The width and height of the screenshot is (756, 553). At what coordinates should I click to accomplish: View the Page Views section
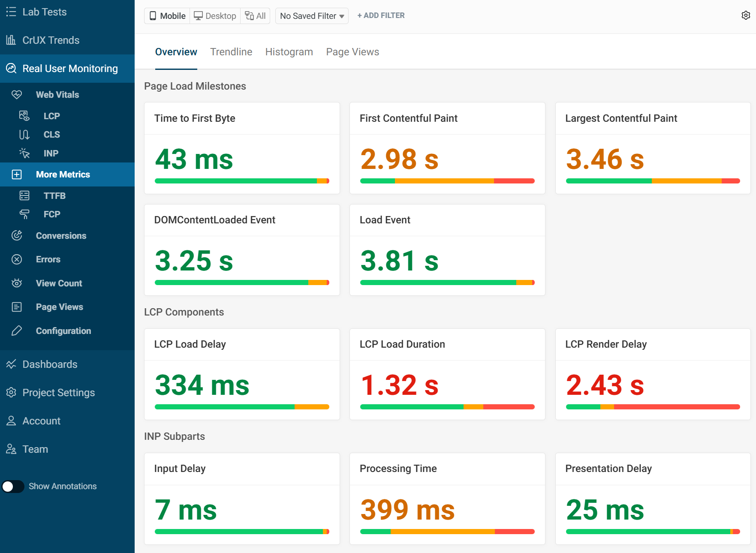(x=59, y=307)
